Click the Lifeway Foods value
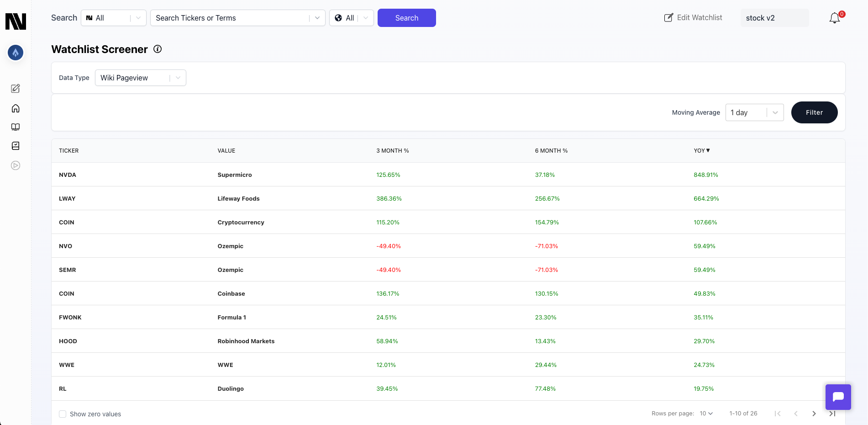Viewport: 868px width, 425px height. (x=239, y=199)
